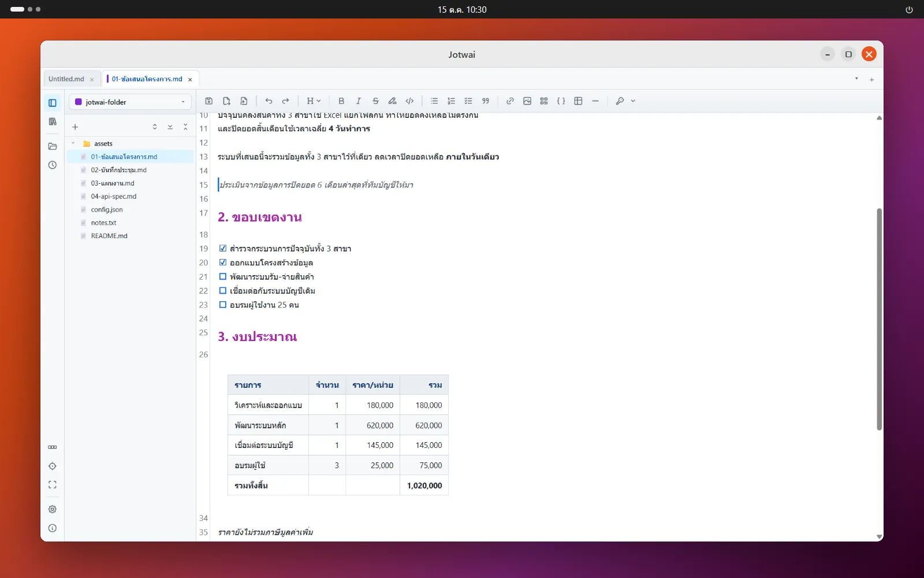Apply strikethrough formatting
924x578 pixels.
point(375,101)
